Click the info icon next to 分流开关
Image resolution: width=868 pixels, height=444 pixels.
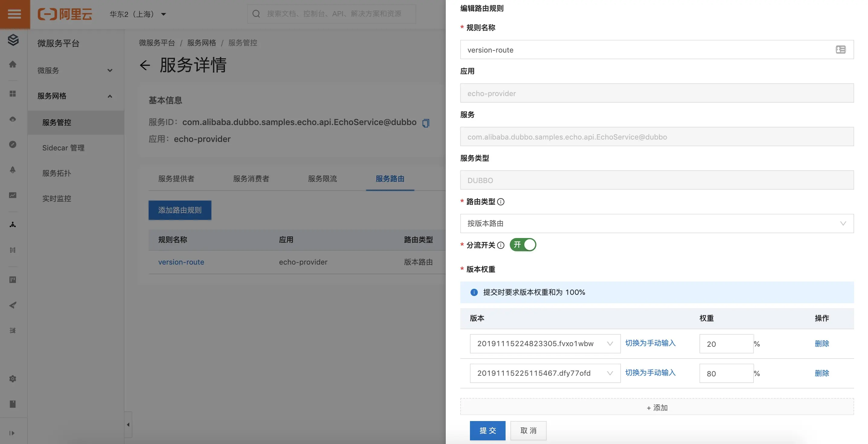[x=501, y=245]
